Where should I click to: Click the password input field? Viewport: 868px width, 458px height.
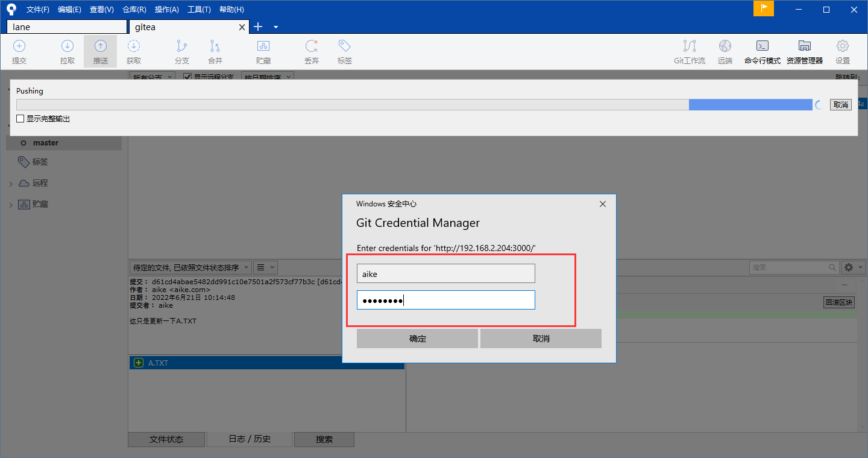coord(446,300)
